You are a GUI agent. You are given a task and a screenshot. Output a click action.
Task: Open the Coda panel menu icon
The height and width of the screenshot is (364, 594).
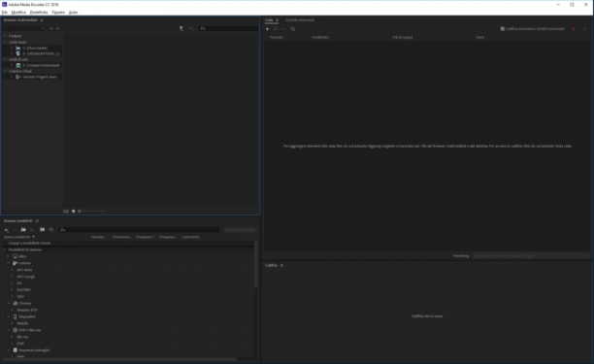point(277,20)
